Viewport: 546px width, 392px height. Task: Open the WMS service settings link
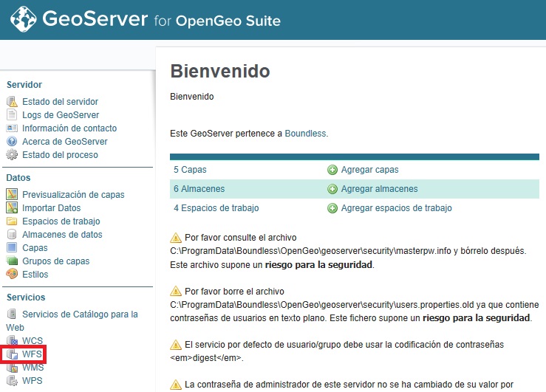tap(33, 368)
